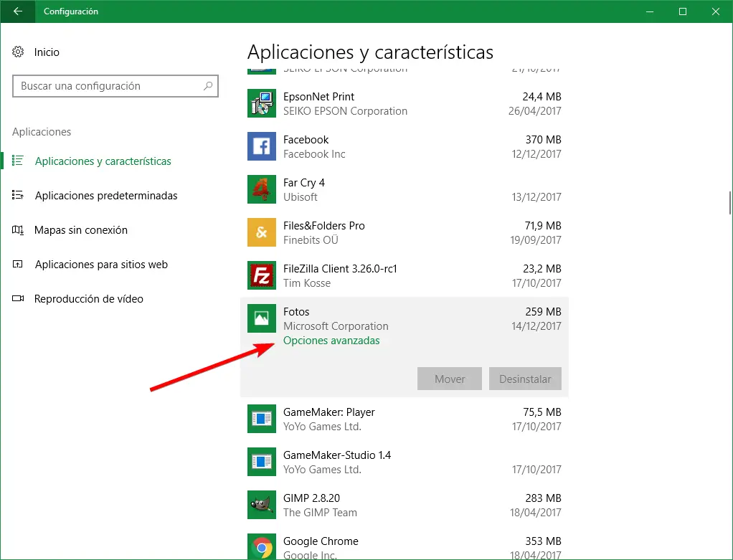The width and height of the screenshot is (733, 560).
Task: Click Ubisoft publisher text
Action: (x=301, y=197)
